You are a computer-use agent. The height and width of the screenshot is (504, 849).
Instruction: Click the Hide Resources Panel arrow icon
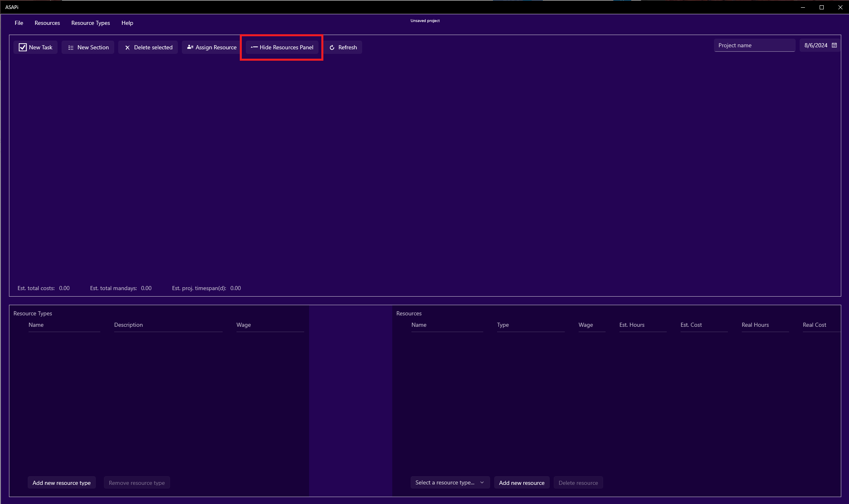pos(254,47)
